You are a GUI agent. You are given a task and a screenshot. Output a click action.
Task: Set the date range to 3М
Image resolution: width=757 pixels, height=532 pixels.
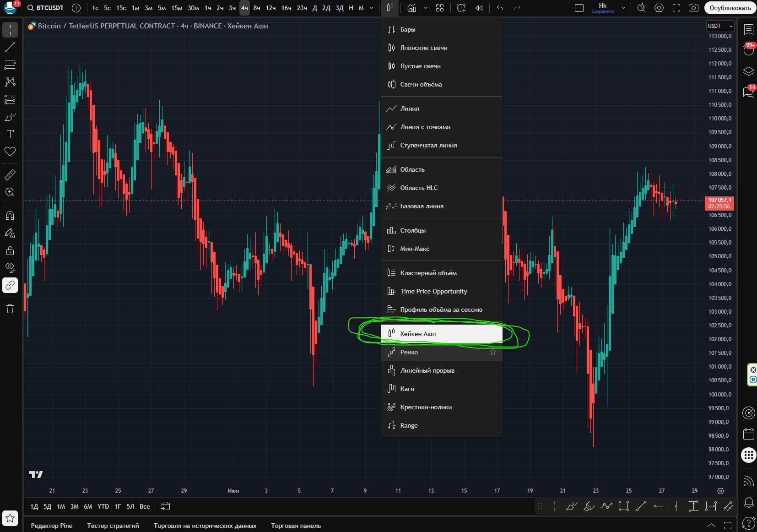[x=74, y=506]
